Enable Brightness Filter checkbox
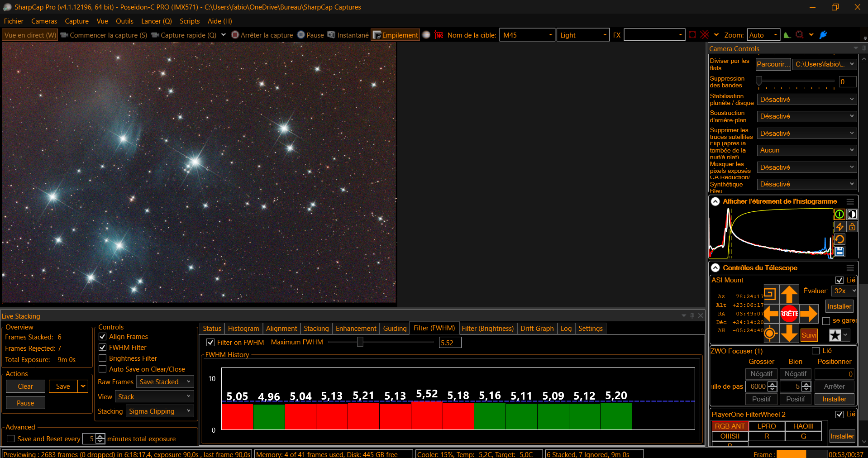 click(103, 358)
